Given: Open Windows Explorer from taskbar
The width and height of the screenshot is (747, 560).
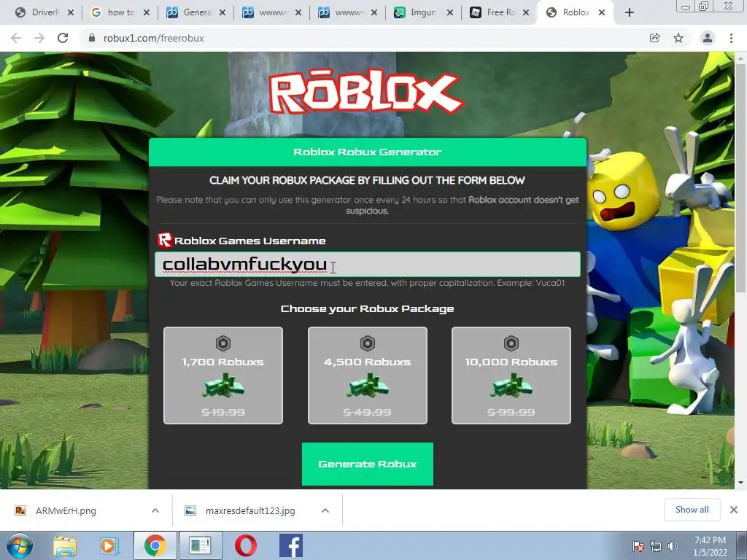Looking at the screenshot, I should (x=65, y=545).
